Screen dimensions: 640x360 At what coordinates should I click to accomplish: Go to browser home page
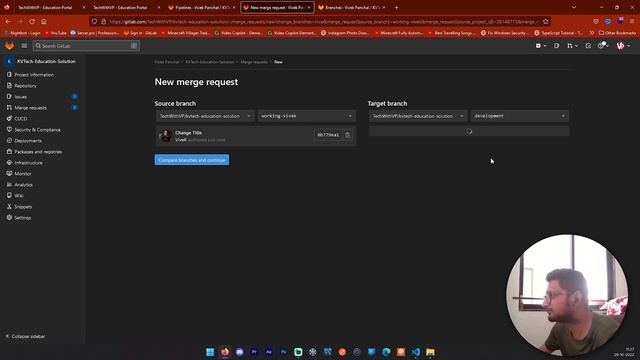click(x=44, y=22)
